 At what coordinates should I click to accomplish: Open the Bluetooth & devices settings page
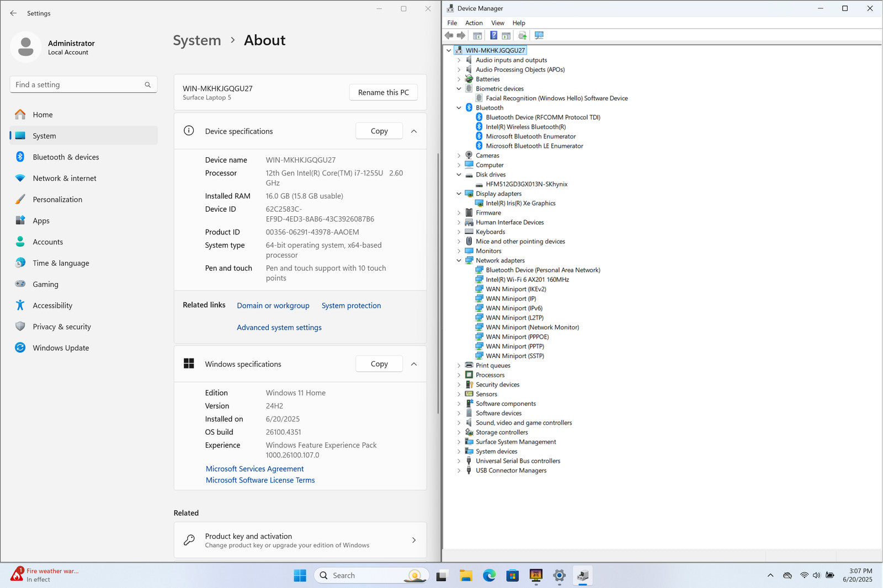click(x=84, y=157)
